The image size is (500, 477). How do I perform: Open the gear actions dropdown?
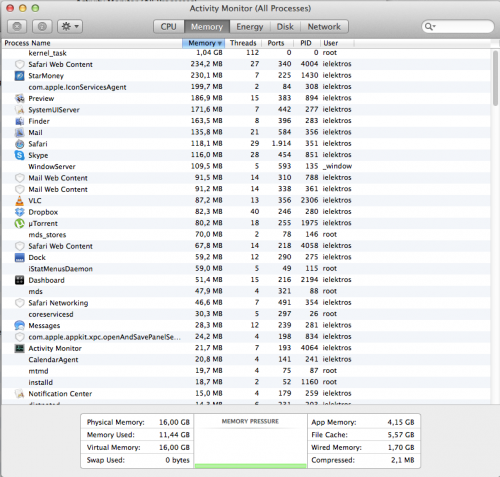(x=70, y=26)
